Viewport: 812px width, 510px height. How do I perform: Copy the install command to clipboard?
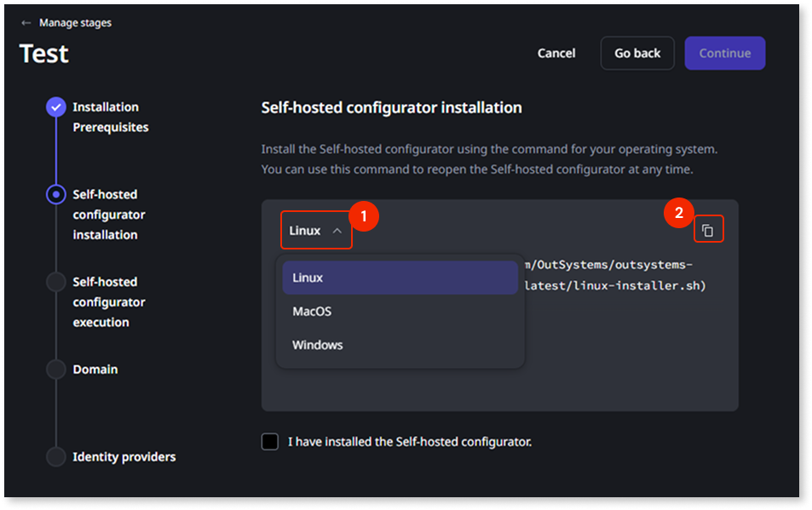coord(708,230)
